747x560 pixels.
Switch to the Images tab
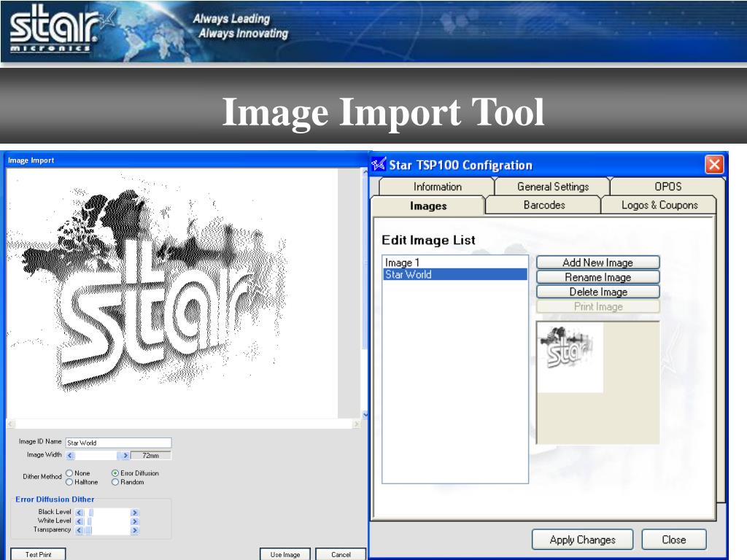427,206
